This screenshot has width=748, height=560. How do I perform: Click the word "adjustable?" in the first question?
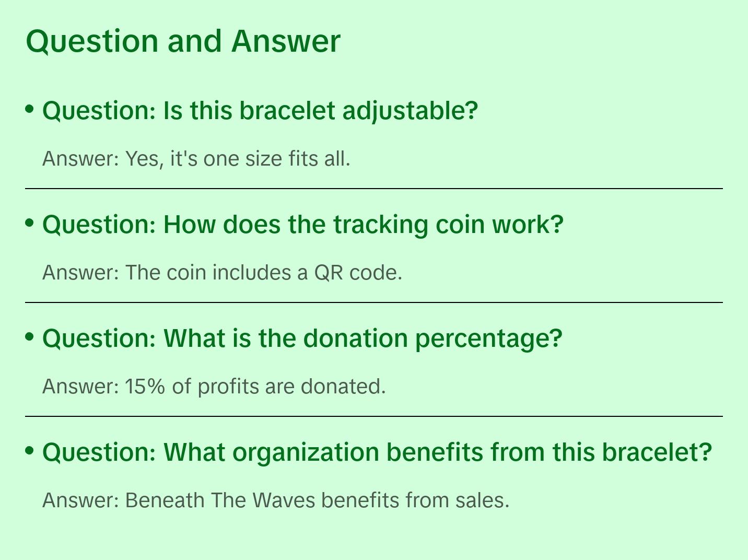tap(410, 111)
